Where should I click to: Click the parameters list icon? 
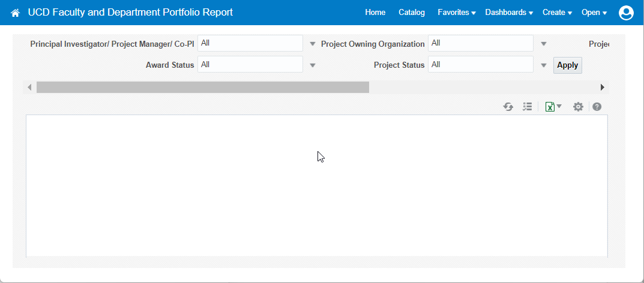527,107
